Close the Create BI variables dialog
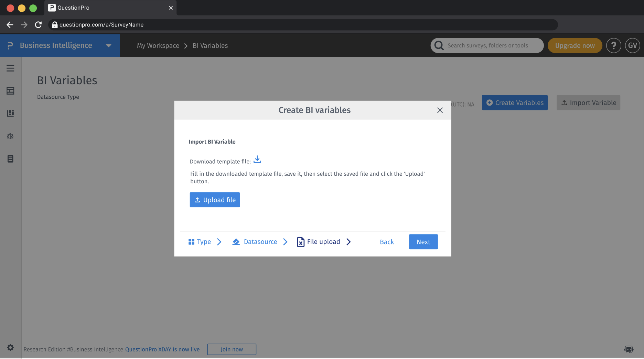 (x=440, y=110)
